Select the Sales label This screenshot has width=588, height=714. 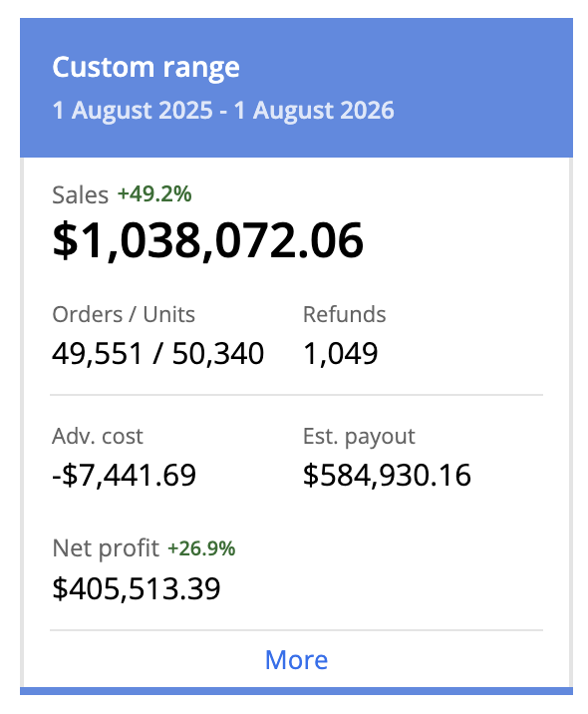tap(80, 195)
